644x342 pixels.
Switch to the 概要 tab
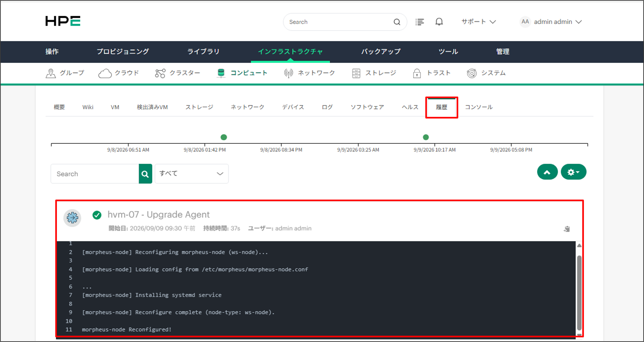[x=59, y=107]
